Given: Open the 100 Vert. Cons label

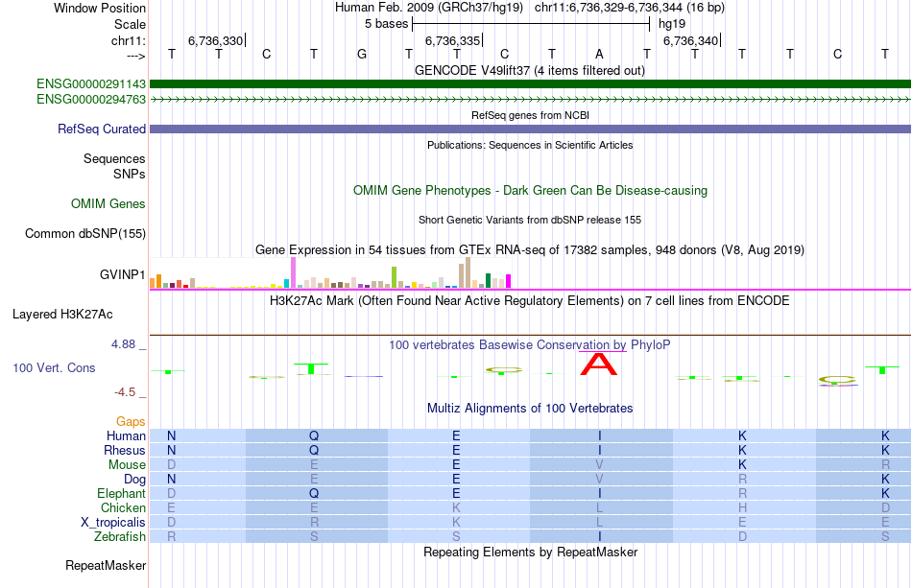Looking at the screenshot, I should coord(54,367).
